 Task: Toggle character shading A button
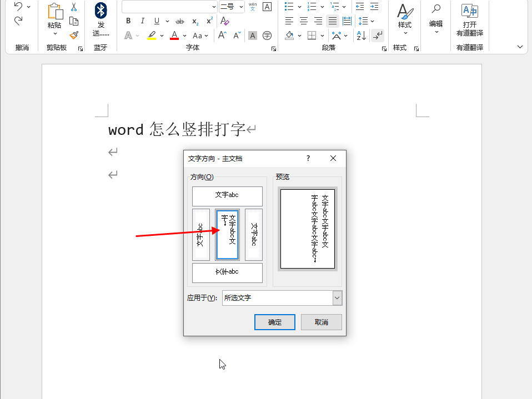click(253, 36)
